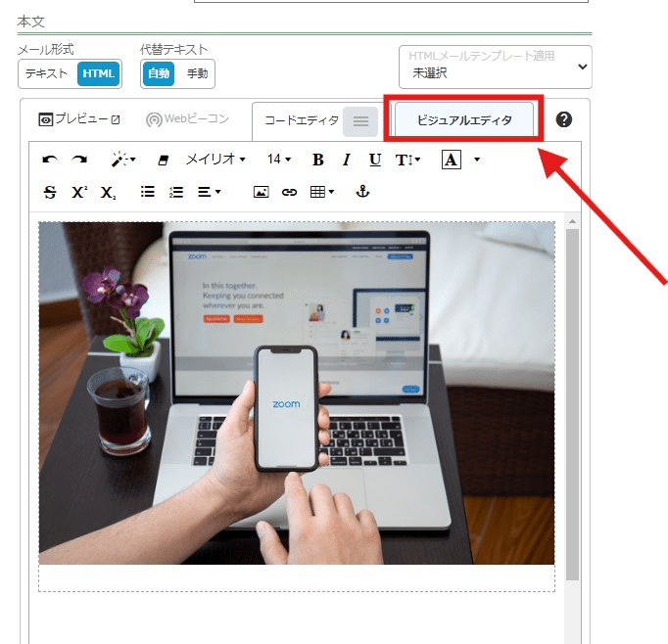Viewport: 668px width, 644px height.
Task: Set alternate text to 手動
Action: point(197,73)
